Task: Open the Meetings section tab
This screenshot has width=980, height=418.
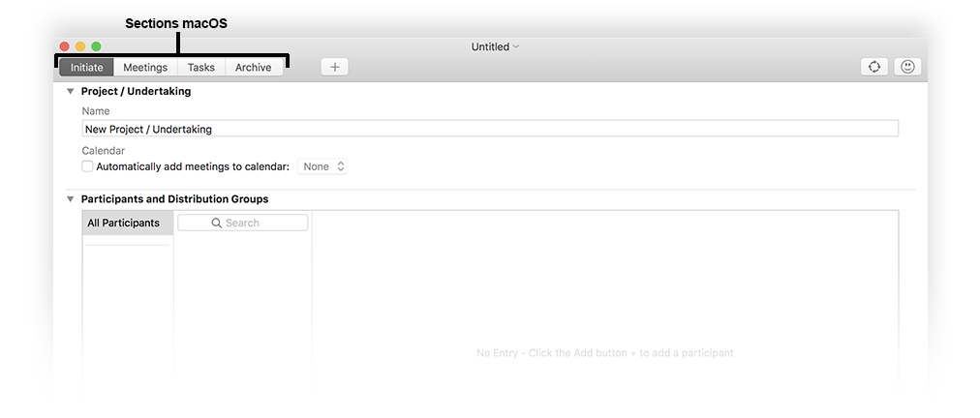Action: pyautogui.click(x=145, y=68)
